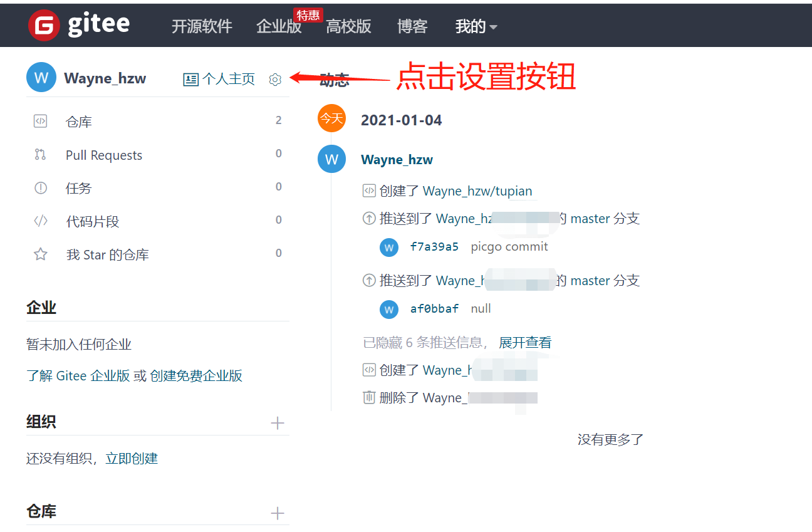The height and width of the screenshot is (532, 812).
Task: Click the star icon beside 我 Star 的仓库
Action: 40,254
